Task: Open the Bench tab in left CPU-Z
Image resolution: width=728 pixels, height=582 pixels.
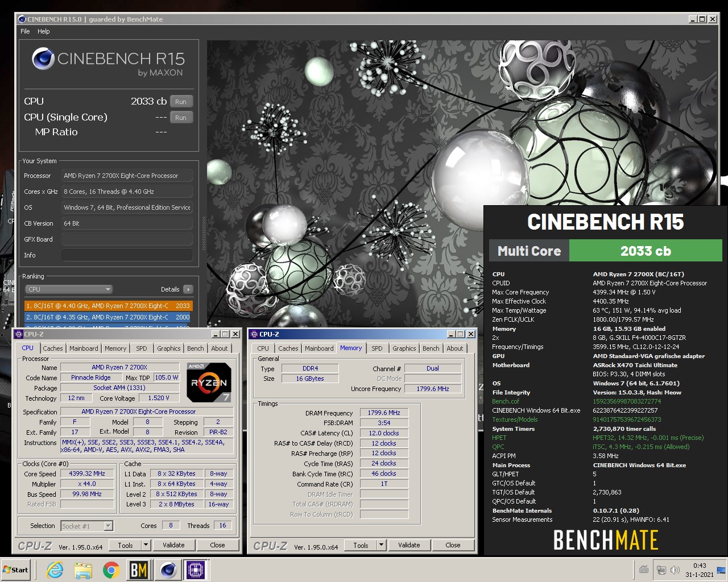Action: point(196,348)
